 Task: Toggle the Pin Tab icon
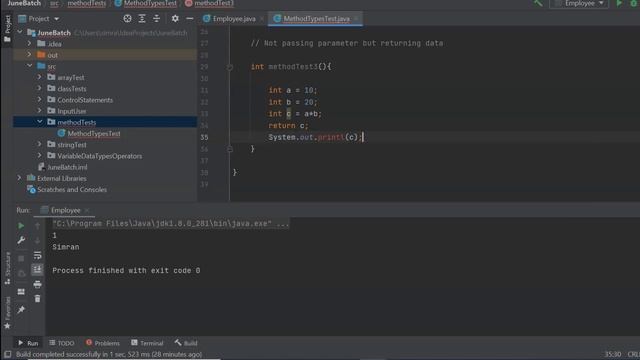21,310
